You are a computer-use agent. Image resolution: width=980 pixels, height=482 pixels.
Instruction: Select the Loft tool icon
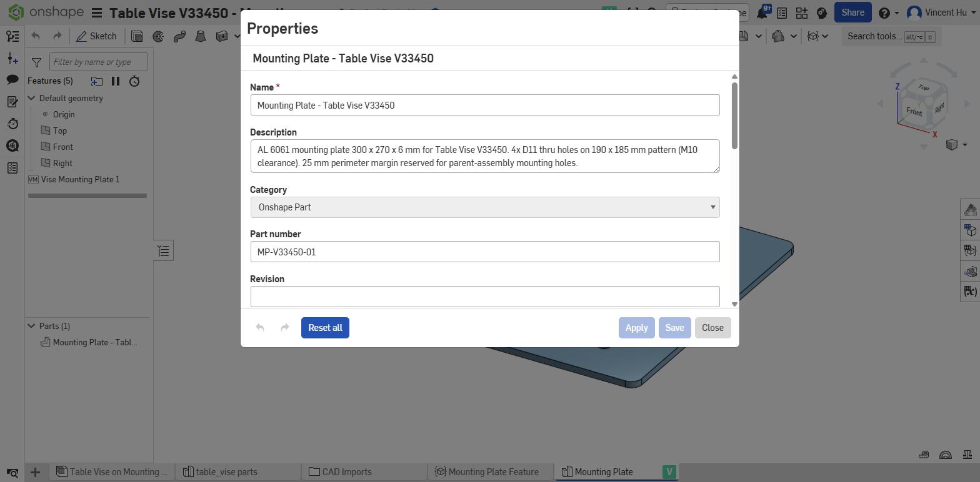(201, 36)
